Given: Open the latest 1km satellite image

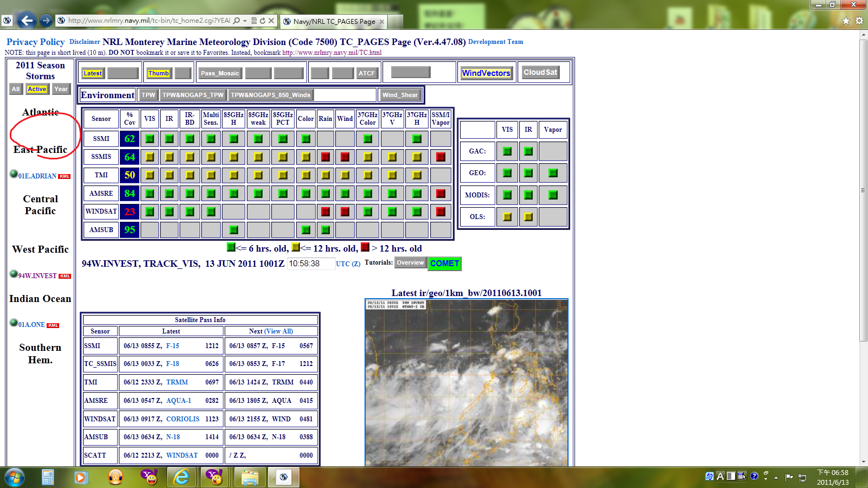Looking at the screenshot, I should tap(467, 382).
